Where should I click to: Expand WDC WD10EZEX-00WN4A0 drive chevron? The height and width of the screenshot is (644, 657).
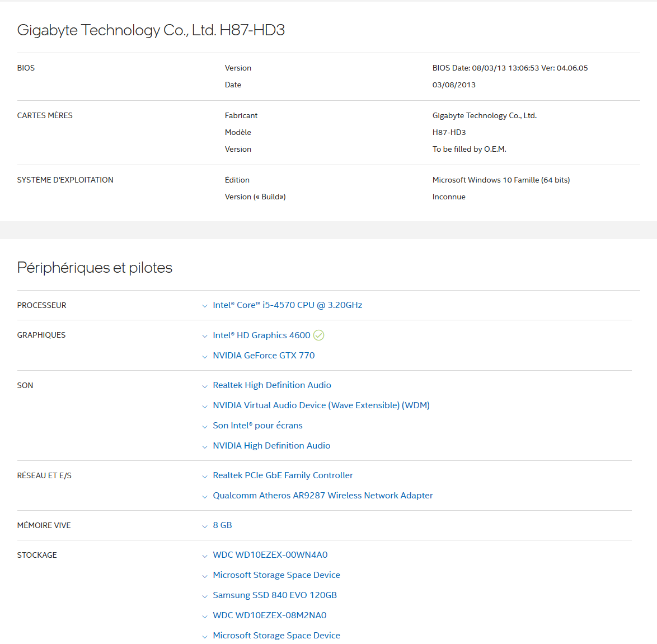[205, 556]
